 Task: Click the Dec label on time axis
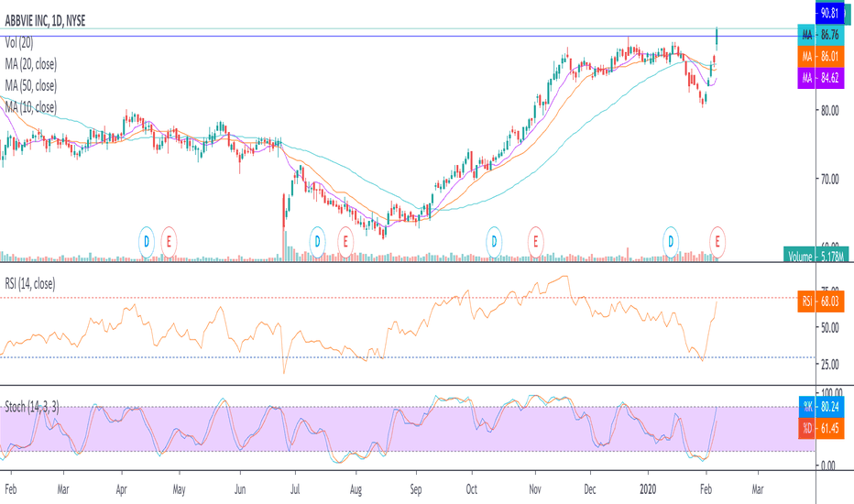click(590, 489)
